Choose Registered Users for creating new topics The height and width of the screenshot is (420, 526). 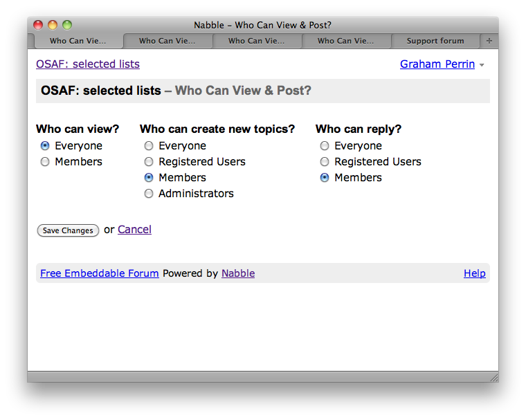149,162
